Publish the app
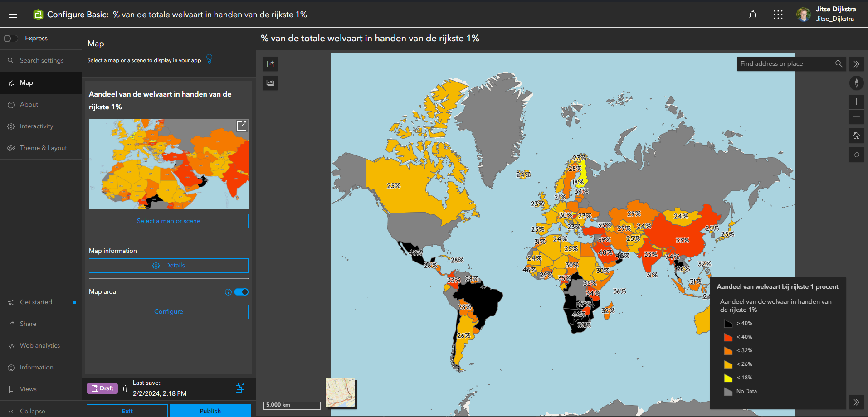The height and width of the screenshot is (417, 868). 210,411
